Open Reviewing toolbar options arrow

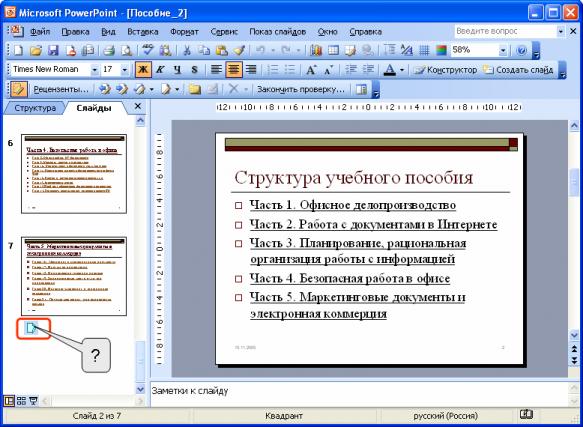pos(376,90)
